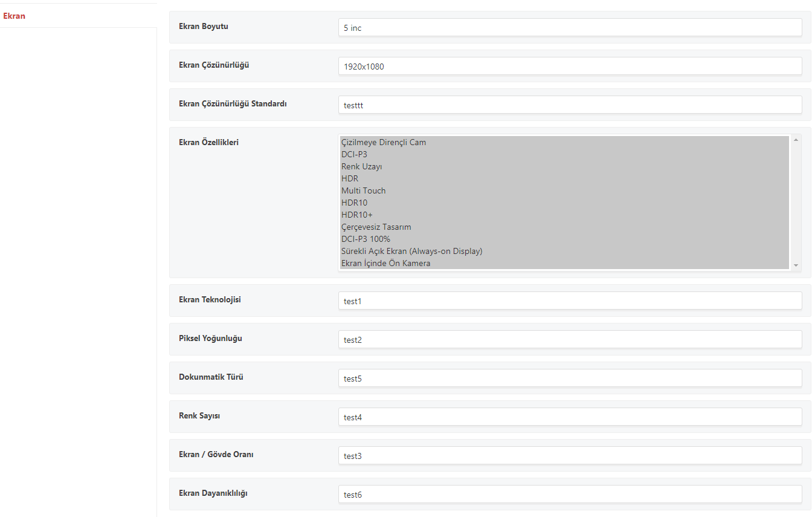This screenshot has height=517, width=812.
Task: Select the HDR list option
Action: (x=564, y=178)
